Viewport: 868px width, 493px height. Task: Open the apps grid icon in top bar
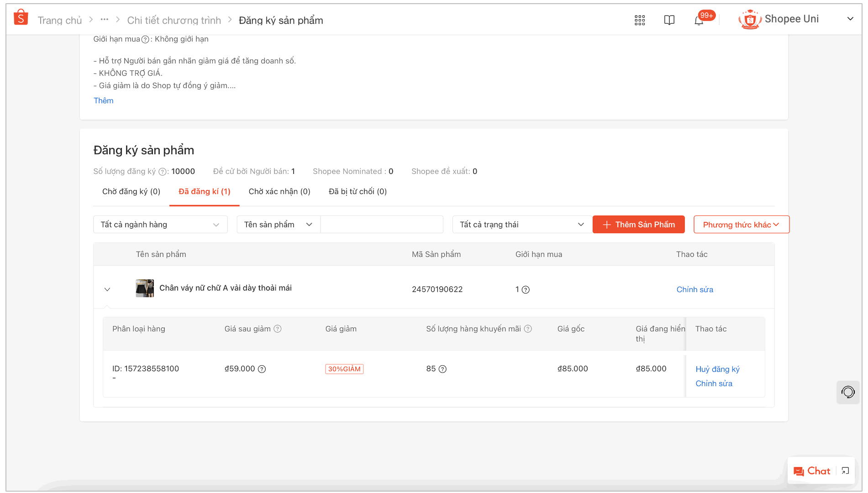639,20
